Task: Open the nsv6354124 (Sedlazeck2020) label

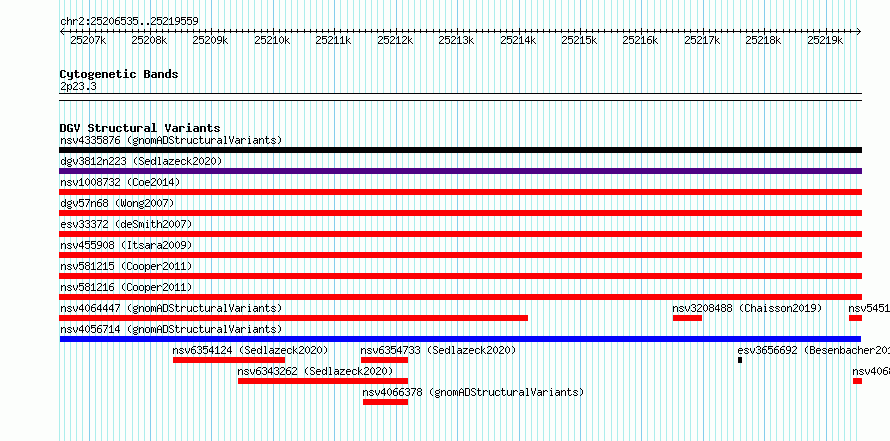Action: click(250, 350)
